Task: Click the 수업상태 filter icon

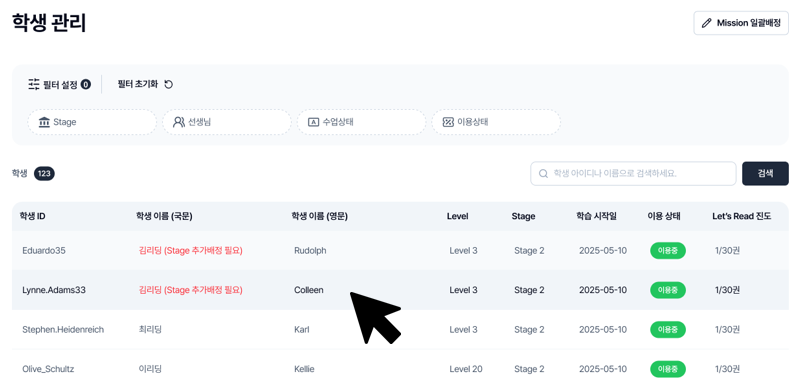Action: [313, 122]
